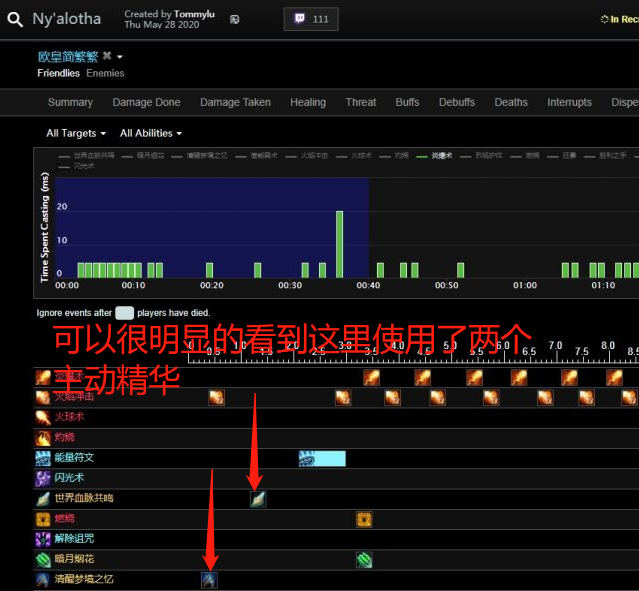Click the 暗月烟花 ability name in row list
The image size is (639, 591).
tap(74, 559)
